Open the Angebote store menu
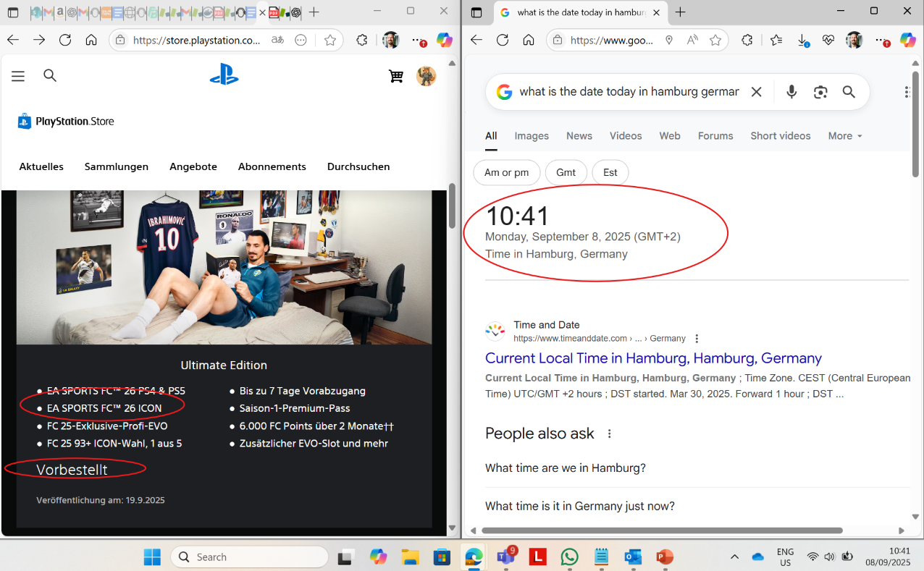Viewport: 924px width, 571px height. [193, 166]
